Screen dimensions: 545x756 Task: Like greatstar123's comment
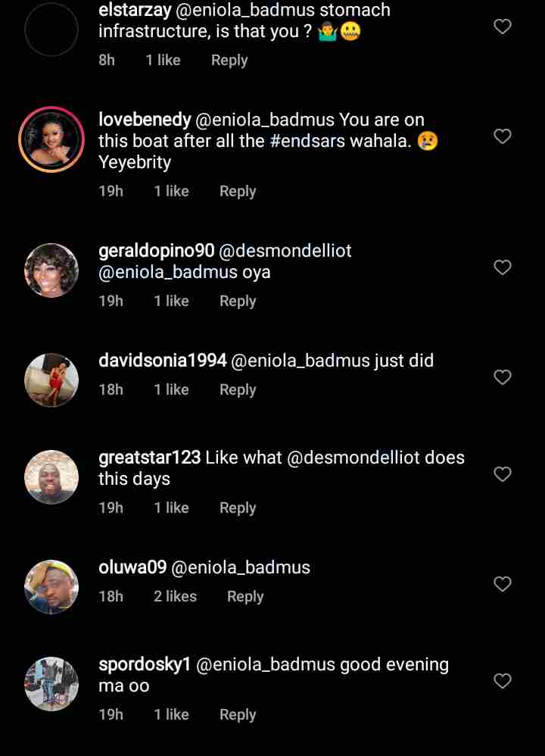pos(503,474)
